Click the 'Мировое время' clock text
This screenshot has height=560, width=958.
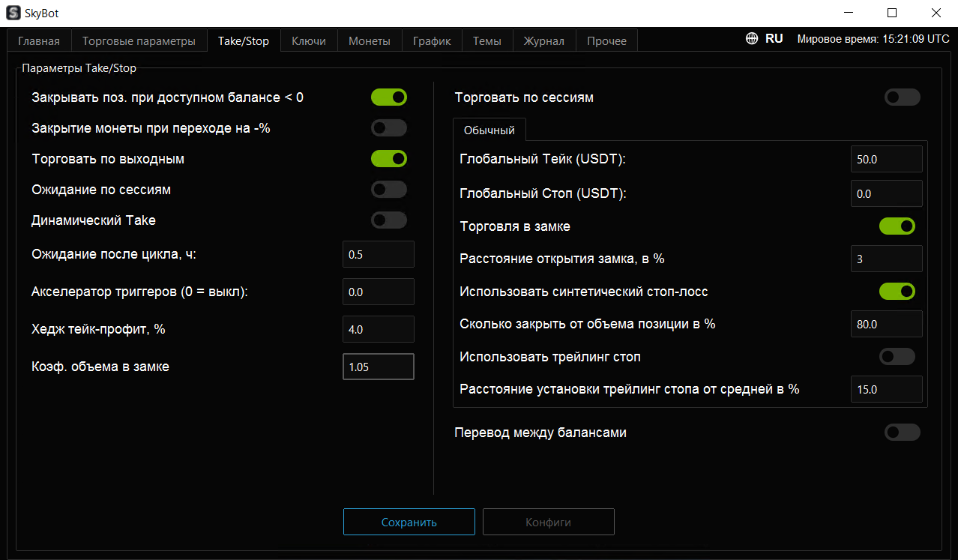click(873, 39)
